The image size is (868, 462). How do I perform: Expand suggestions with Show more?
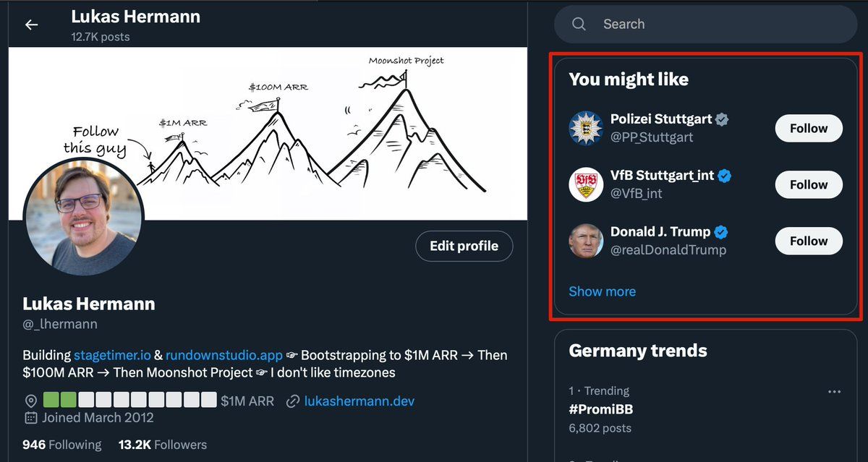pos(602,291)
